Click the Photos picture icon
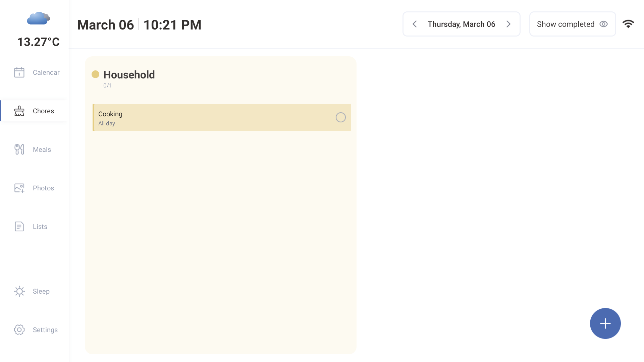 19,188
